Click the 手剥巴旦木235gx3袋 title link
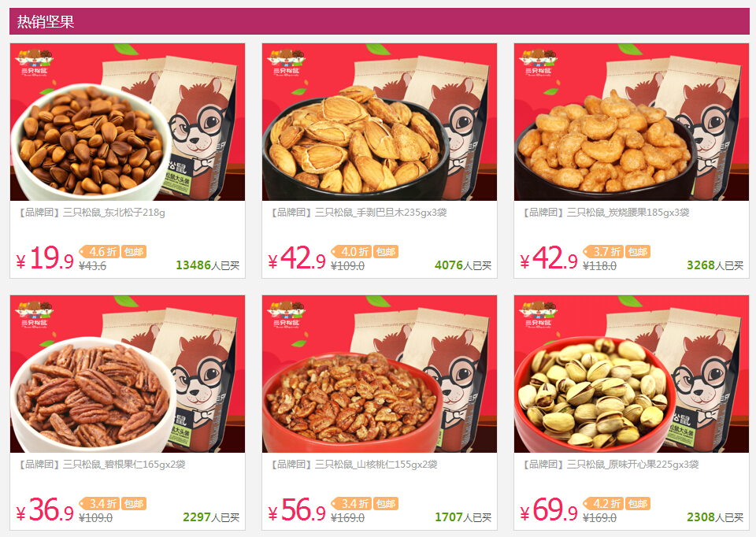 point(359,213)
